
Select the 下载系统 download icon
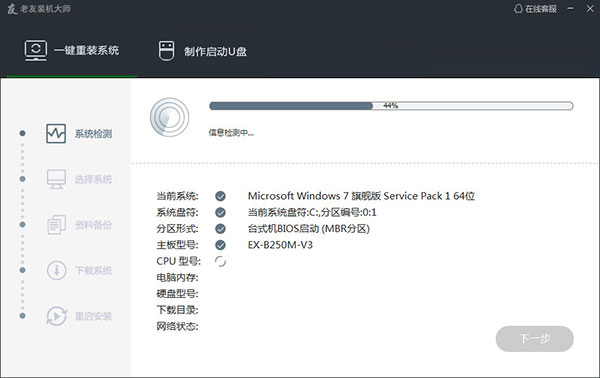point(56,270)
